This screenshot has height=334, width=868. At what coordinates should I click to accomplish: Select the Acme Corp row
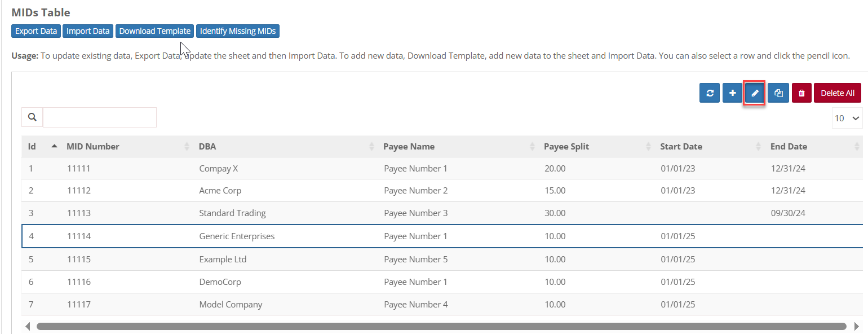click(x=220, y=191)
